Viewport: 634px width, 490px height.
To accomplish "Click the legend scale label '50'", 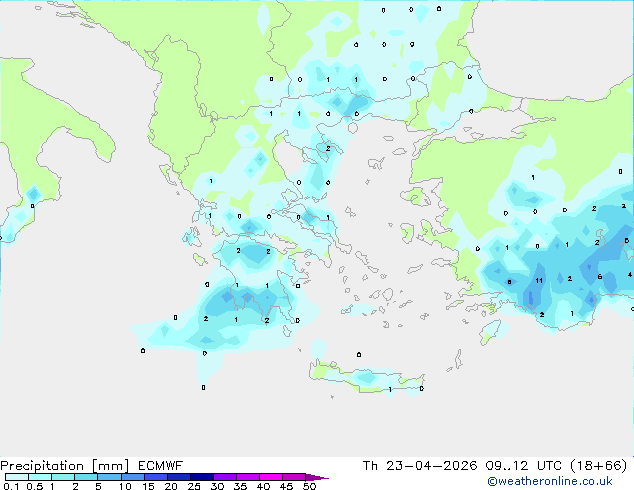I will (309, 486).
